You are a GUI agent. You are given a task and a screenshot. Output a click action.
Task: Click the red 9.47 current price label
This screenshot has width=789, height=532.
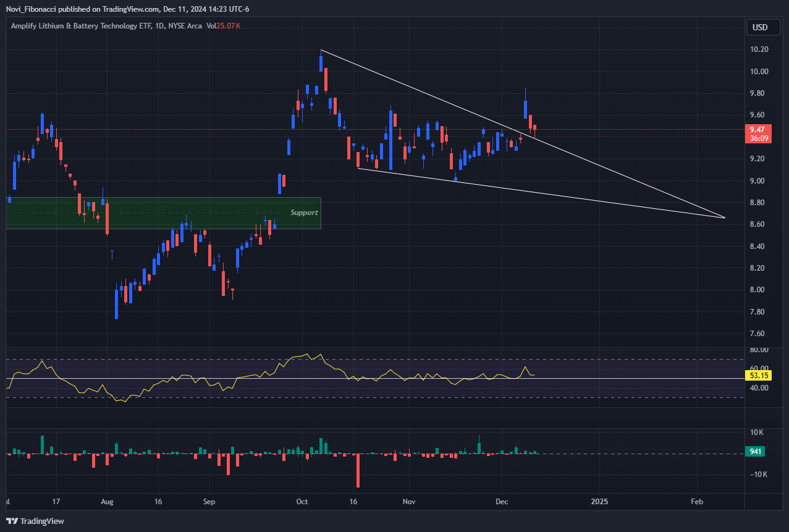click(x=757, y=130)
